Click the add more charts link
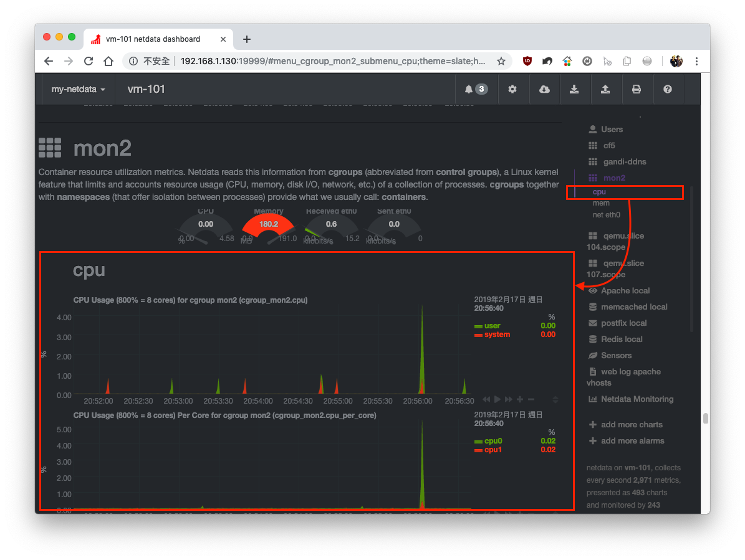The width and height of the screenshot is (745, 560). [632, 424]
